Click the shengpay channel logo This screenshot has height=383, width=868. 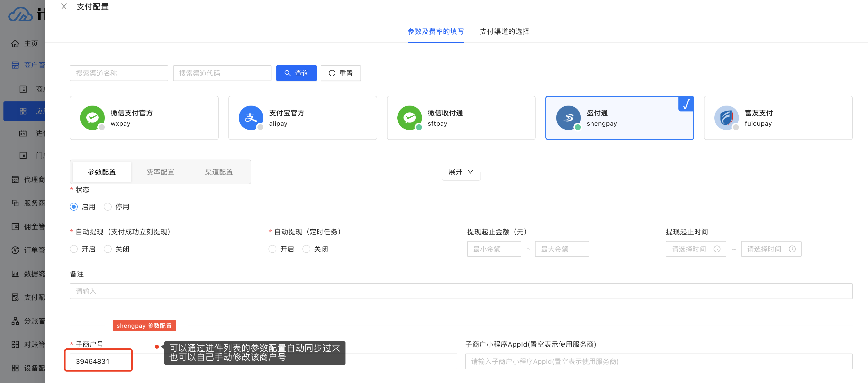click(x=568, y=118)
